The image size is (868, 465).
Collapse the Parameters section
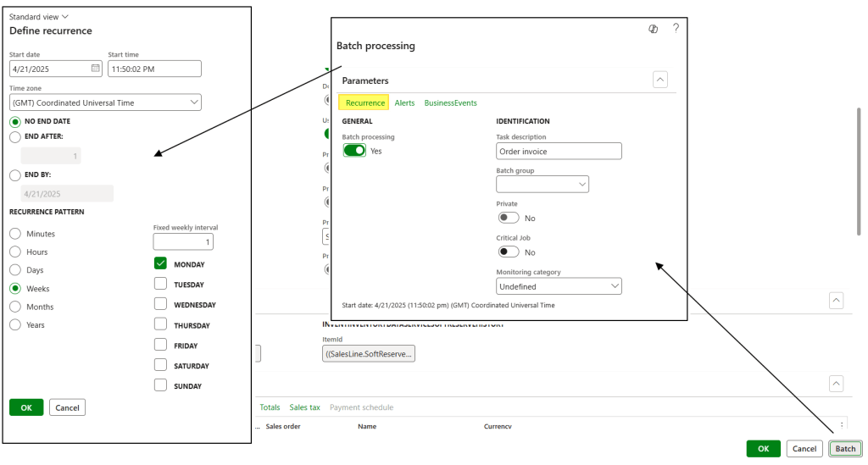pyautogui.click(x=660, y=80)
